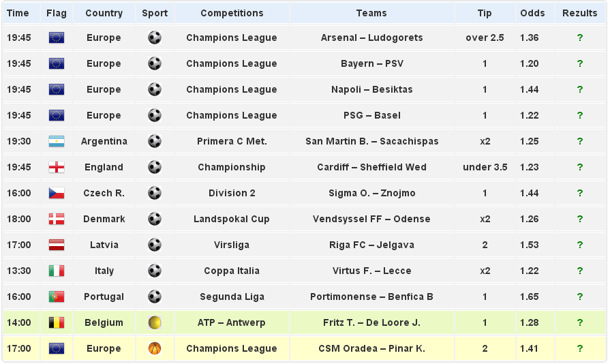Click odds 1.53 for Riga FC – Jelgava
The width and height of the screenshot is (610, 364).
[529, 245]
